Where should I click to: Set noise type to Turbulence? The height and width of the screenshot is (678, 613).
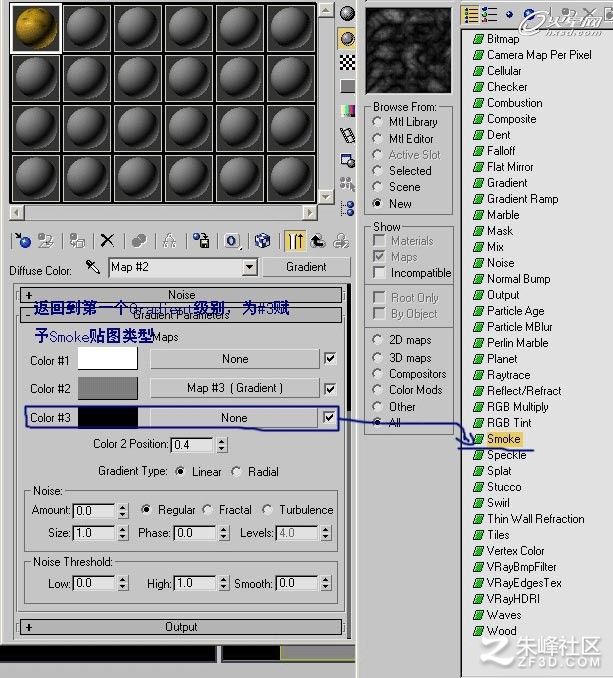[x=267, y=510]
